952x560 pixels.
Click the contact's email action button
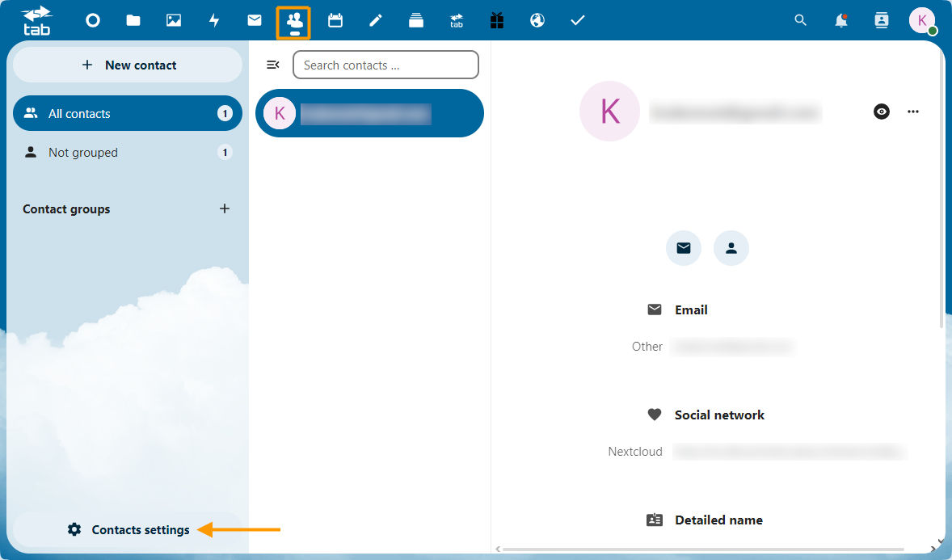pyautogui.click(x=684, y=248)
